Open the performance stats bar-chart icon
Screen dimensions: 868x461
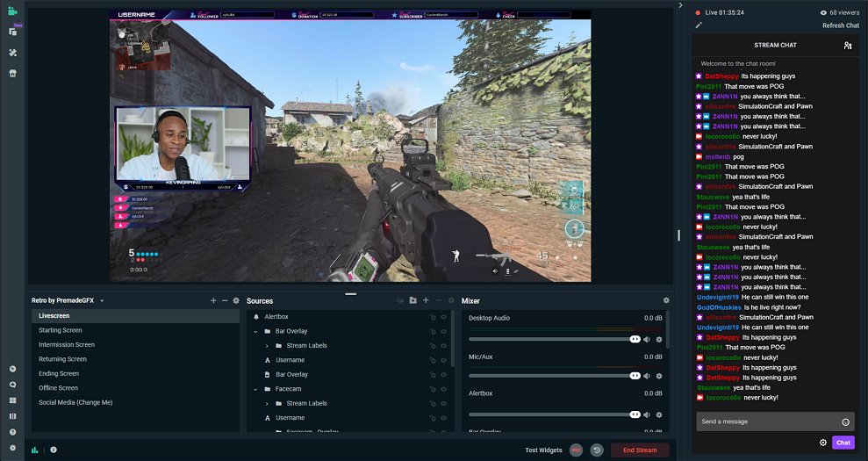35,450
